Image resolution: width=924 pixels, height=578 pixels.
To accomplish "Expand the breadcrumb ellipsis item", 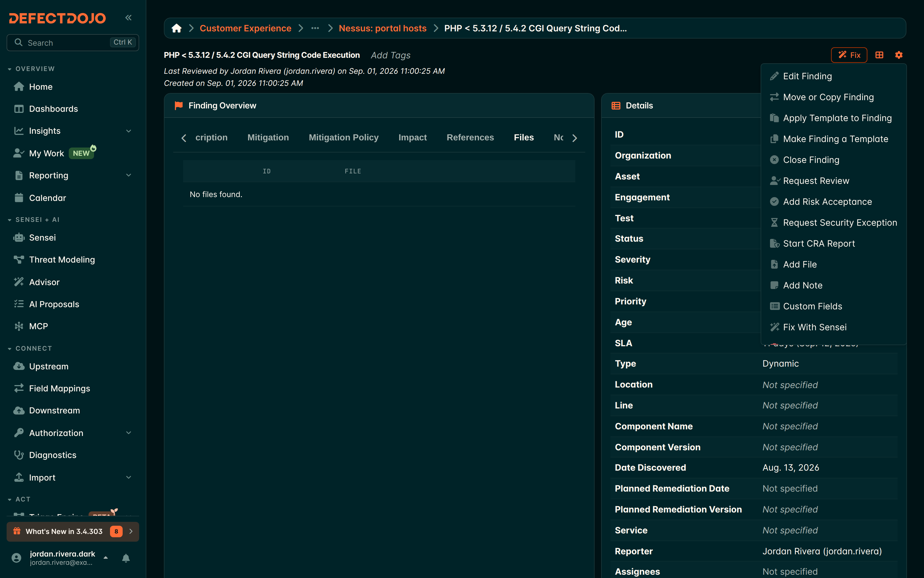I will click(x=315, y=28).
